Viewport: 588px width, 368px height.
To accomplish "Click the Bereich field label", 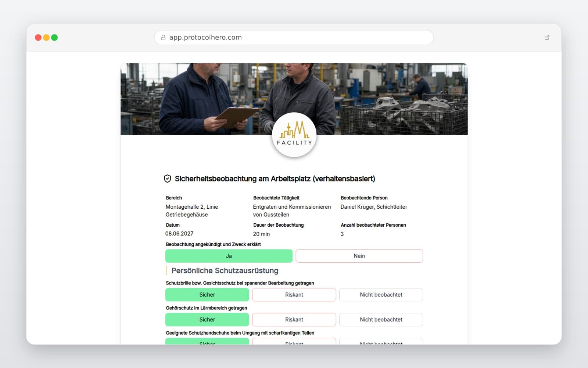I will 174,198.
